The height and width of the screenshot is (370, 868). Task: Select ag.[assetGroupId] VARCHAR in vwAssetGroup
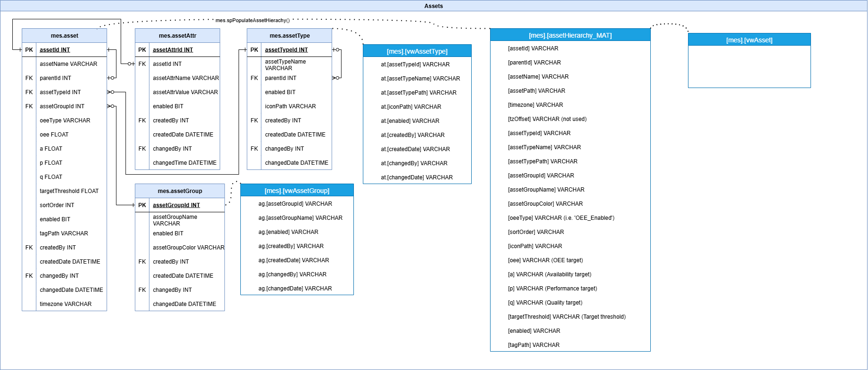(x=297, y=204)
